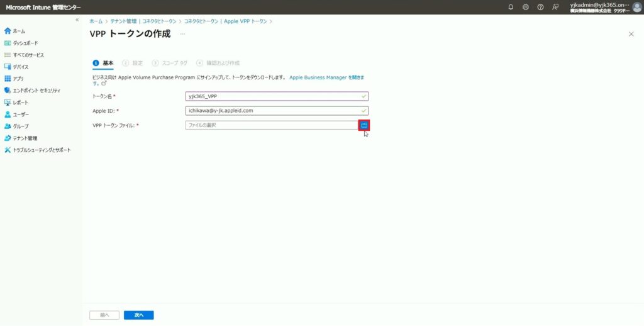644x326 pixels.
Task: Open the settings gear icon
Action: click(525, 7)
